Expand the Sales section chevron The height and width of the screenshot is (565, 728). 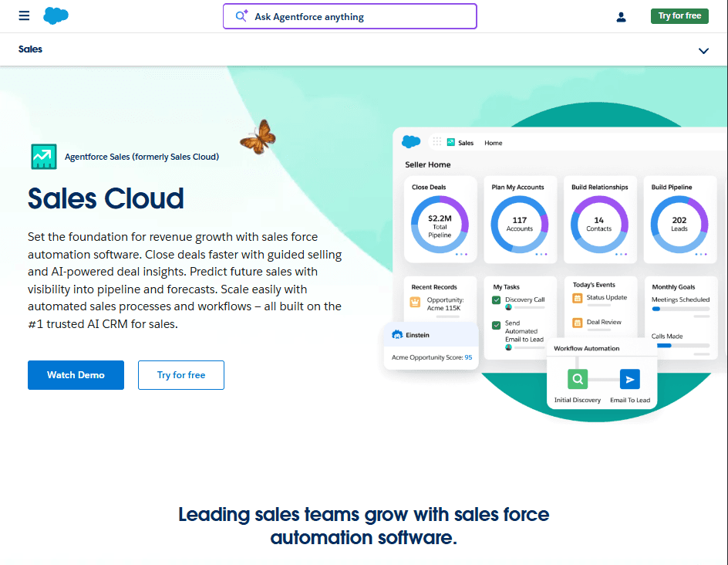pyautogui.click(x=703, y=51)
